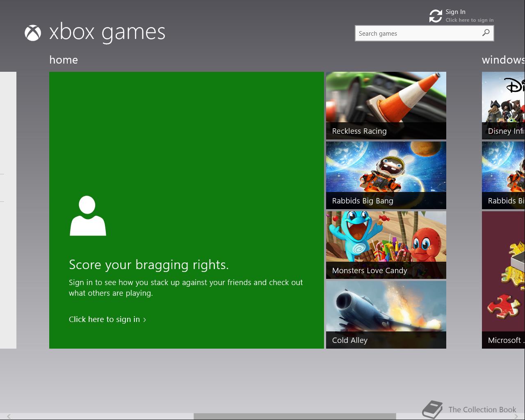Image resolution: width=525 pixels, height=420 pixels.
Task: Select the windows section heading
Action: tap(503, 60)
